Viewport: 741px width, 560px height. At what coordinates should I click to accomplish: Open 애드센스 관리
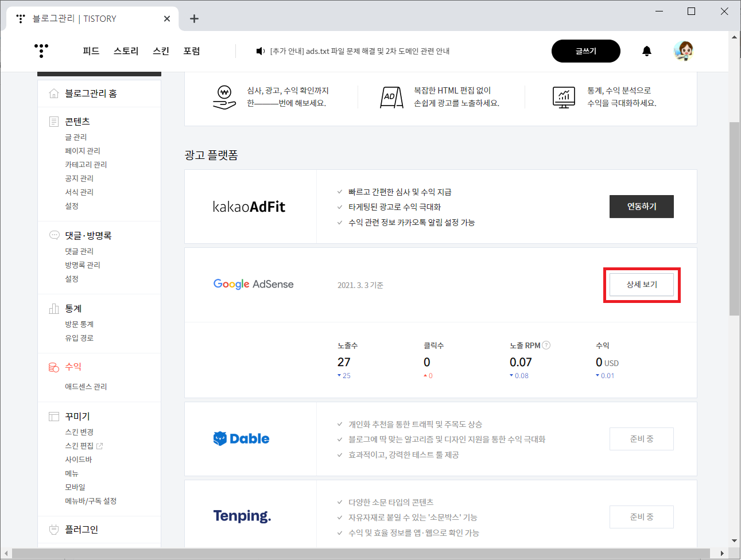click(x=86, y=387)
